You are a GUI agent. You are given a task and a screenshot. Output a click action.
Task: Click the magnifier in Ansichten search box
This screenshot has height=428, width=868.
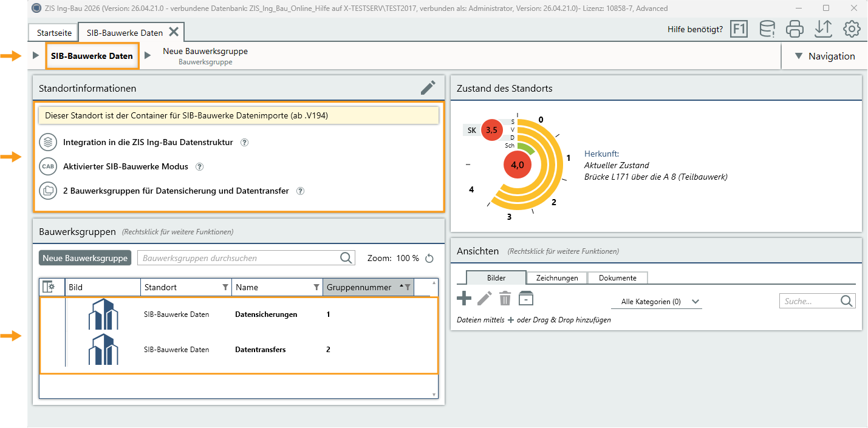click(x=847, y=301)
